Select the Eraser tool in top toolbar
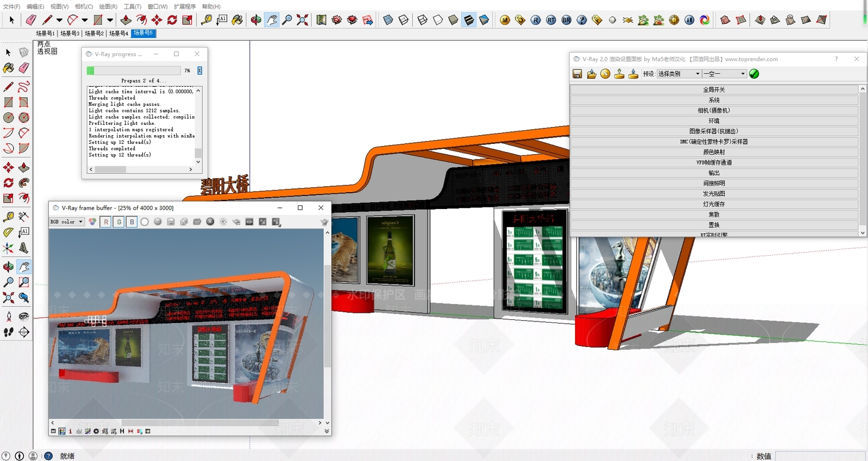The image size is (868, 461). pyautogui.click(x=31, y=20)
